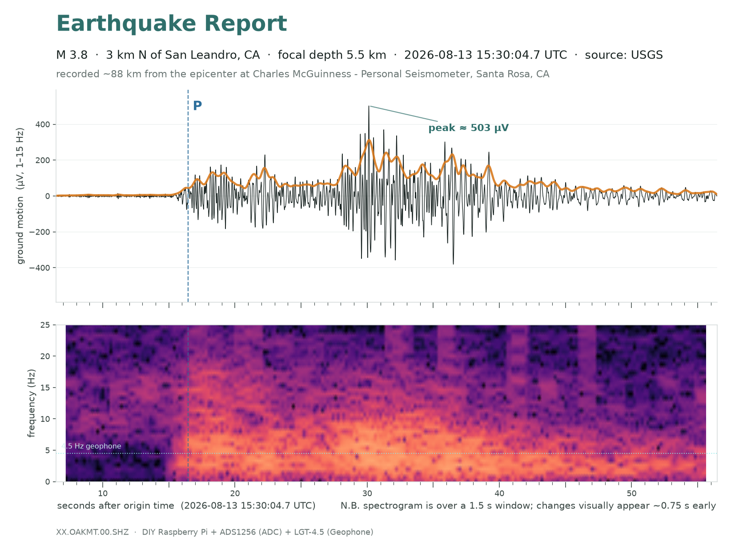This screenshot has width=747, height=560.
Task: Click the 400 tick label on waveform axis
Action: click(43, 124)
